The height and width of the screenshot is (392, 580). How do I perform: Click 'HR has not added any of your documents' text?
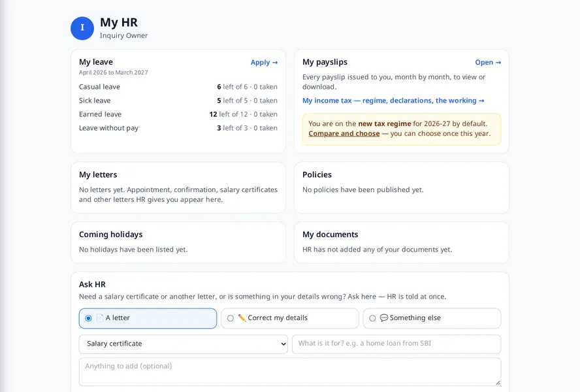point(377,250)
